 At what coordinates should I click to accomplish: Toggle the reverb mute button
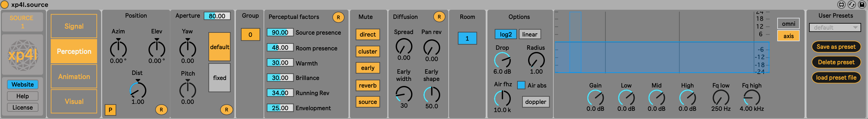coord(368,85)
